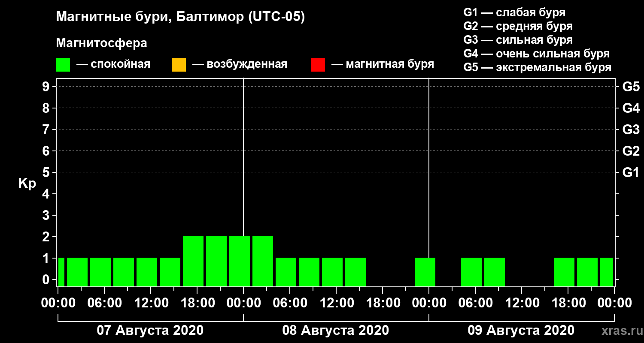Click the 10:00–13:00 bar on 07 Августа
The width and height of the screenshot is (644, 343).
coord(147,272)
